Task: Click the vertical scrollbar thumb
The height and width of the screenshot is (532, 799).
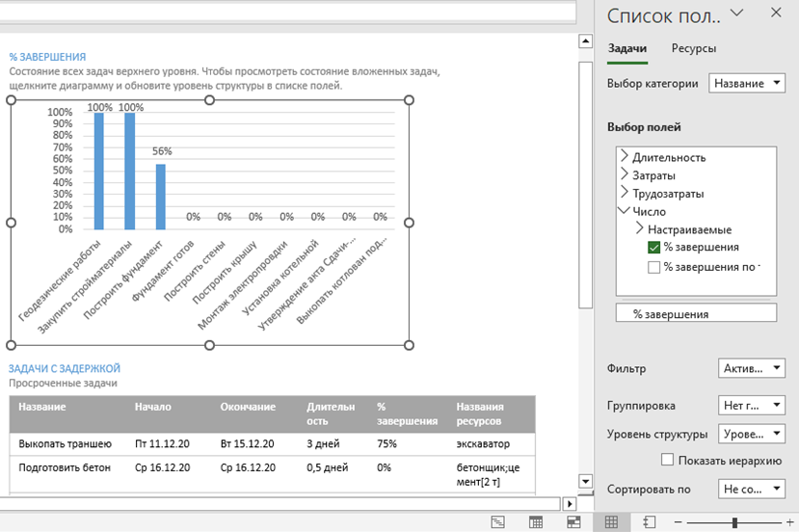Action: pos(585,185)
